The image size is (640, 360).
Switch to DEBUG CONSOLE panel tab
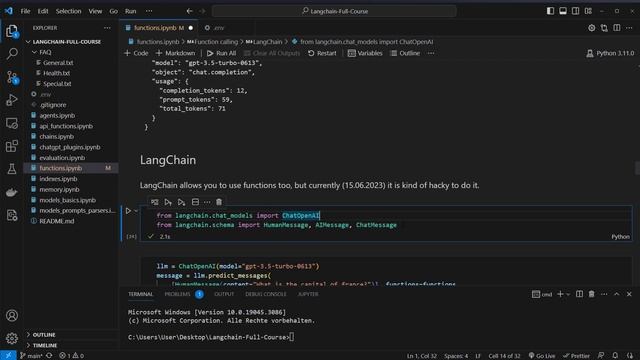click(x=266, y=294)
